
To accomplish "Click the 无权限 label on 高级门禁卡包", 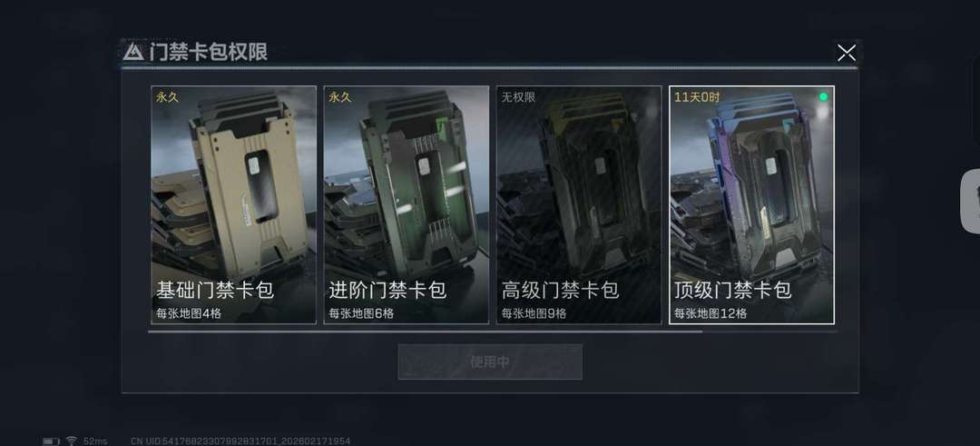I will point(519,97).
